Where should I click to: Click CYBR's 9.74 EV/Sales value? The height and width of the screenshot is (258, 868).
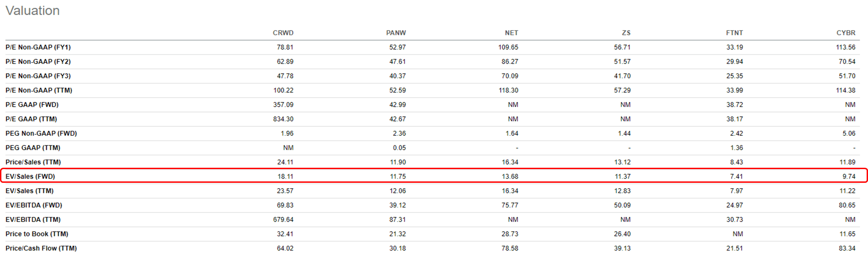point(849,176)
